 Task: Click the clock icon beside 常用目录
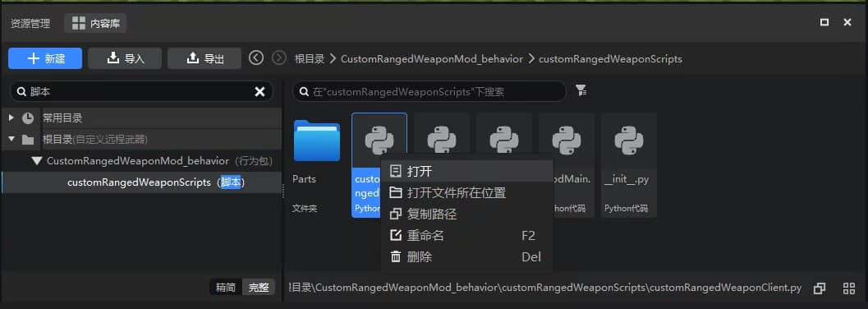tap(28, 118)
